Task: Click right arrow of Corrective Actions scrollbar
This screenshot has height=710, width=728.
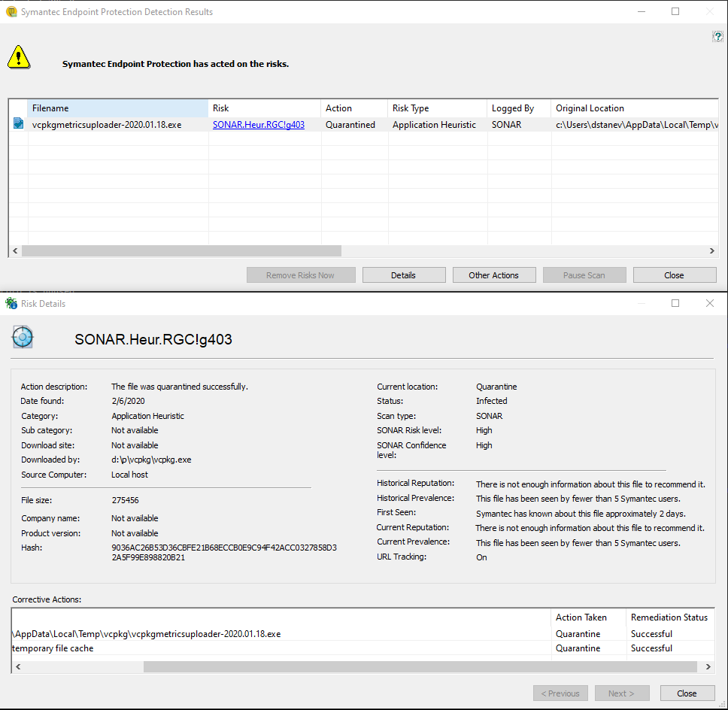Action: pyautogui.click(x=708, y=667)
